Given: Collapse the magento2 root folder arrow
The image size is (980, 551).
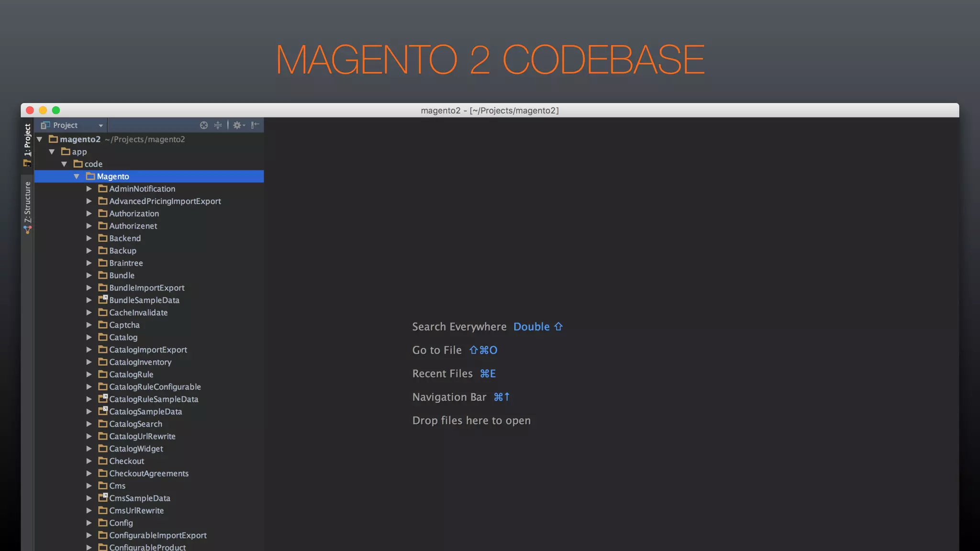Looking at the screenshot, I should coord(40,139).
